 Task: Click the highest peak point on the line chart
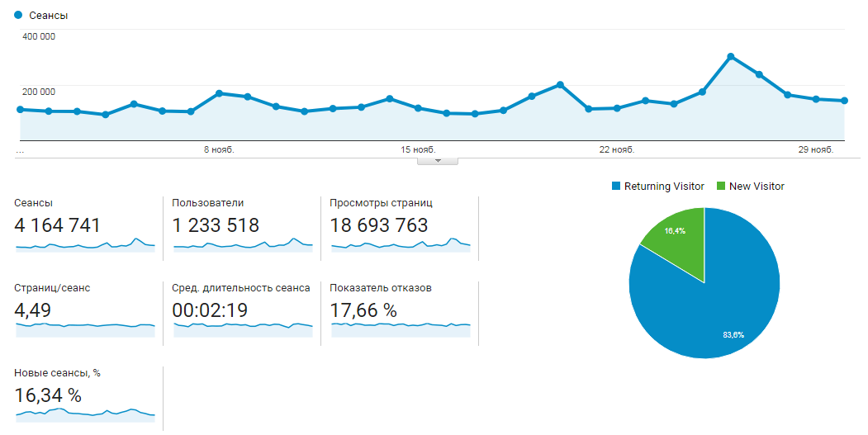pos(731,56)
